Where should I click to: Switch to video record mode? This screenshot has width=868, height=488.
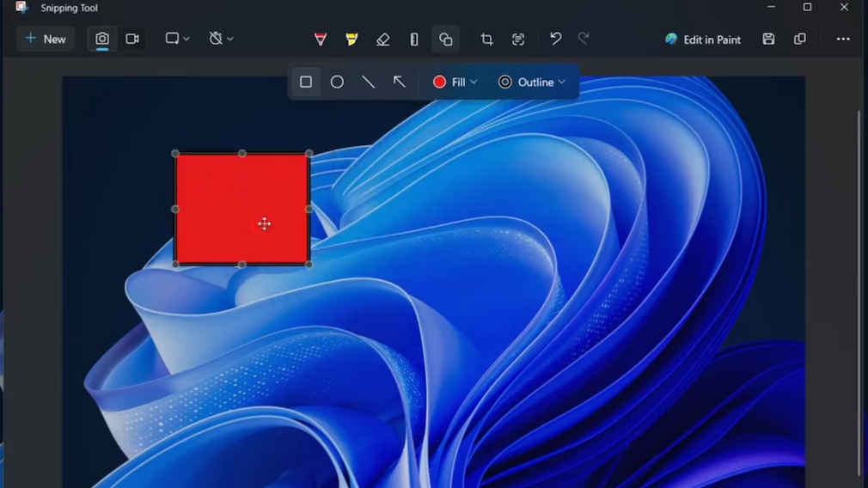(132, 39)
